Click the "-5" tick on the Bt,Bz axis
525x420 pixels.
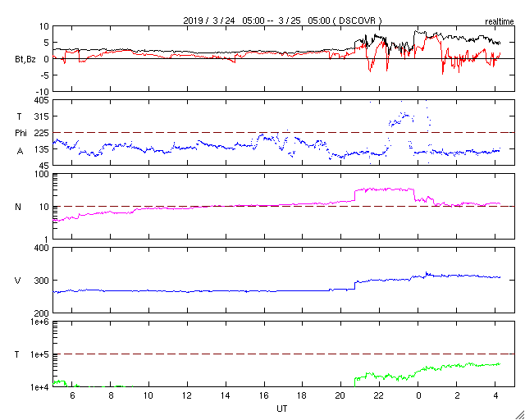point(45,75)
